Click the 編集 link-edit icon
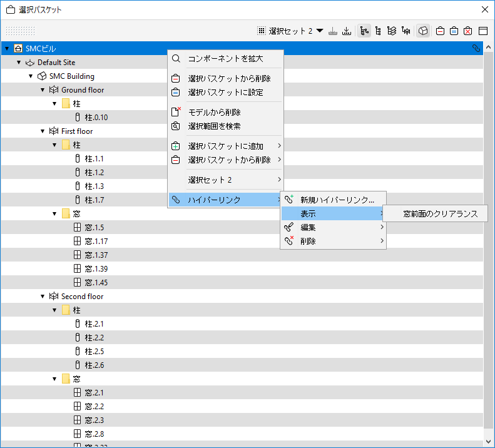This screenshot has height=448, width=495. (x=288, y=227)
